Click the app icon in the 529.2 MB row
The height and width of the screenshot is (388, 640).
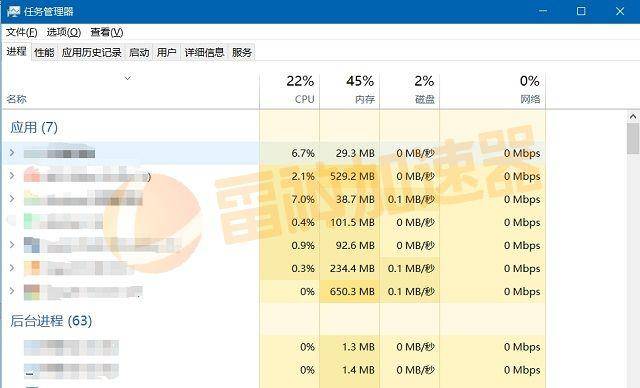32,175
